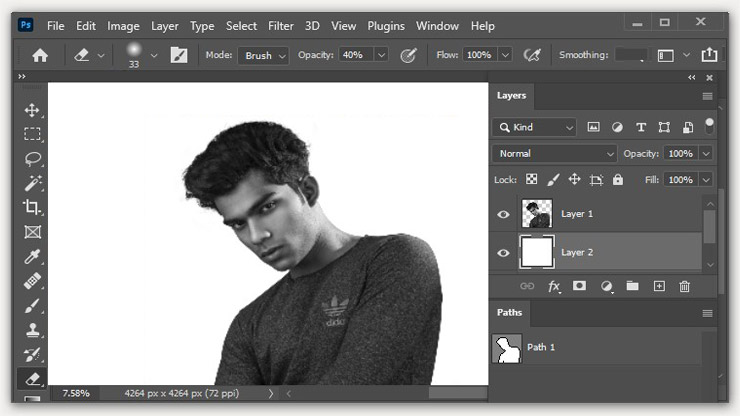Toggle visibility of Layer 2

click(x=503, y=253)
